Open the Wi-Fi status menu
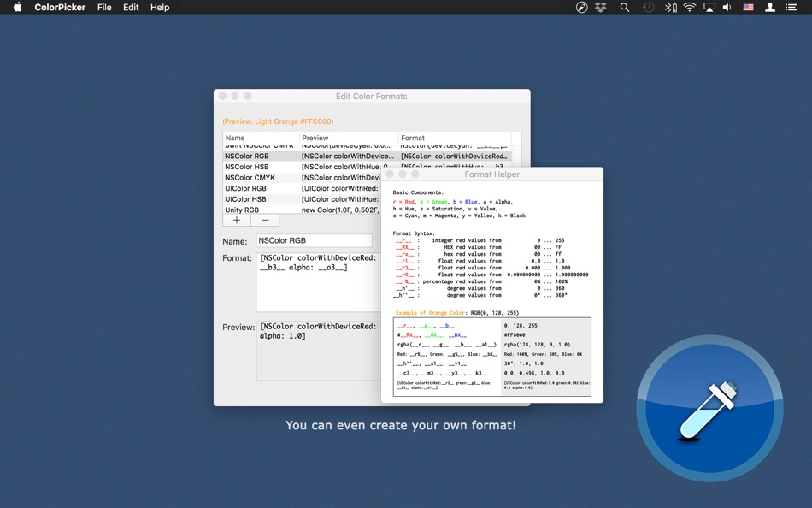 point(690,7)
